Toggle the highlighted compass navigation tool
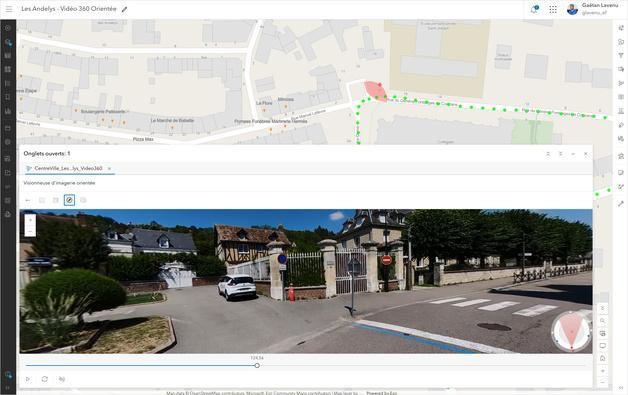Screen dimensions: 628x395 tap(69, 200)
